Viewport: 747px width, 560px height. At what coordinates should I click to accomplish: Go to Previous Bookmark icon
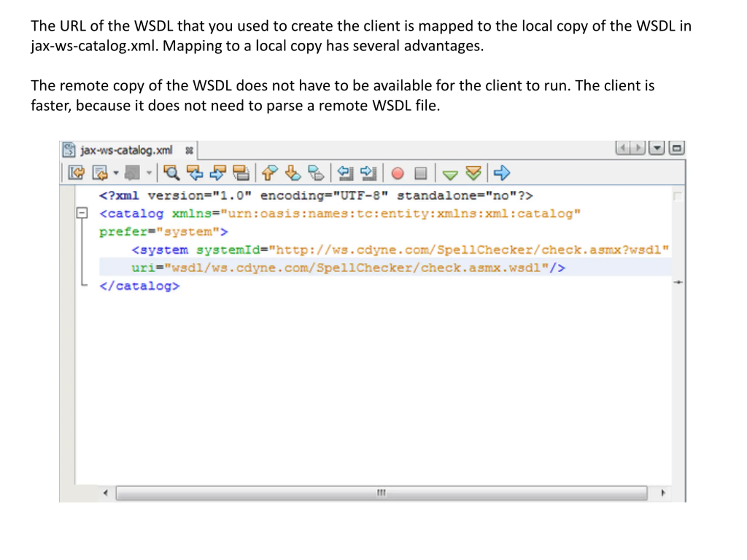tap(270, 173)
